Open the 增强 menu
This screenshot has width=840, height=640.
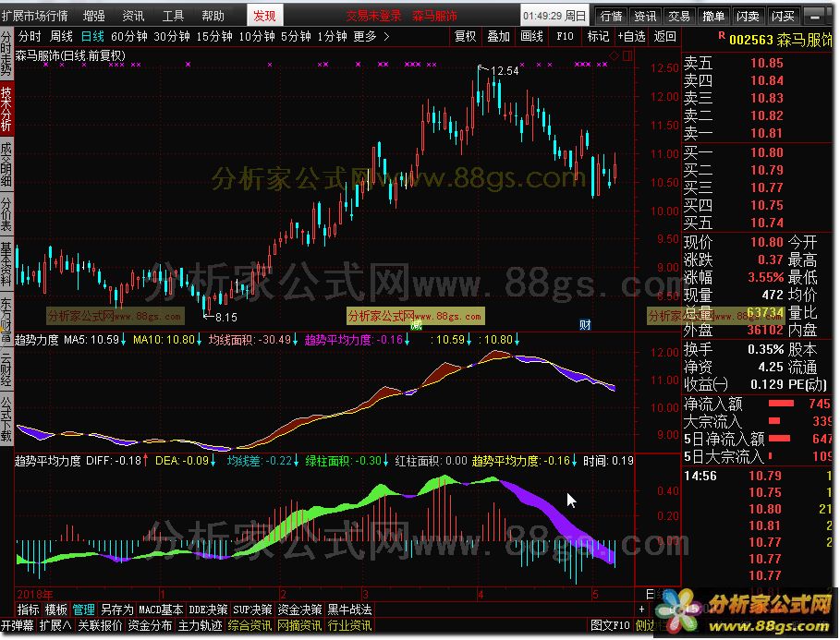point(94,16)
